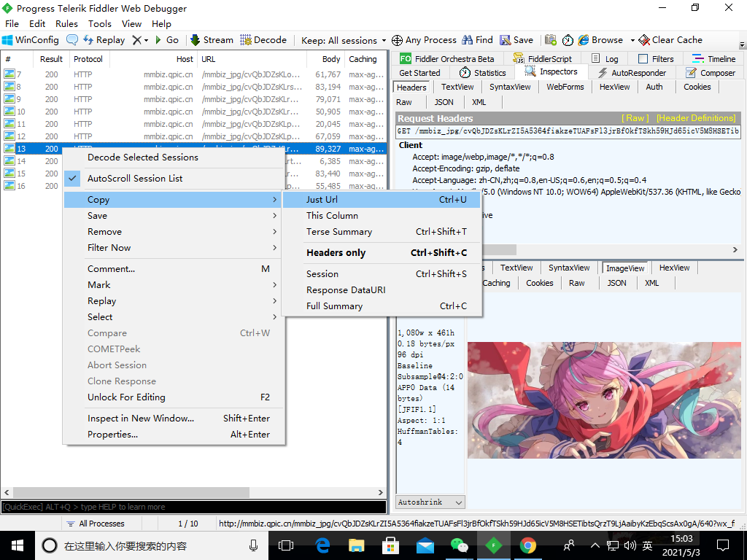
Task: Switch to the Log tab
Action: (x=605, y=58)
